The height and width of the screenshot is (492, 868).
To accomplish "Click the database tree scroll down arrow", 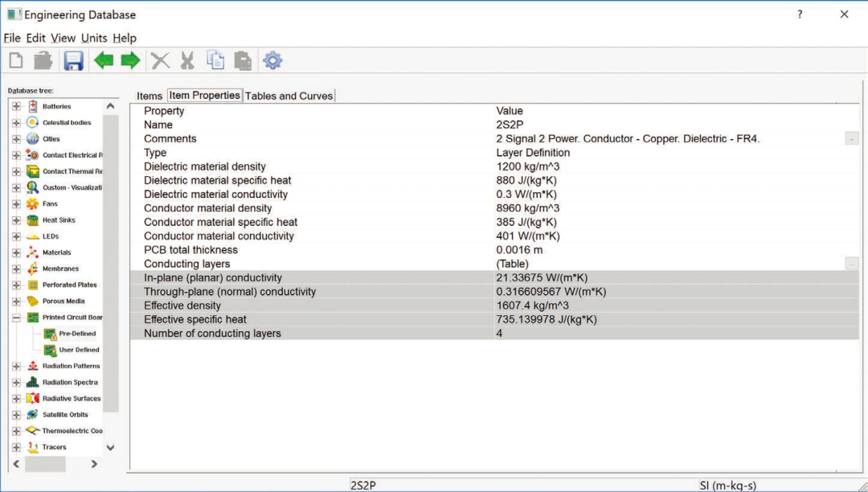I will 111,448.
